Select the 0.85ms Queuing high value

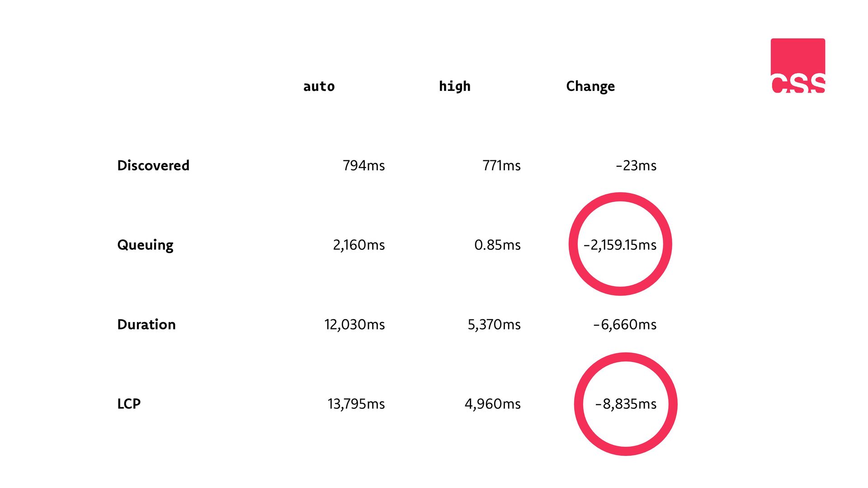(x=498, y=245)
